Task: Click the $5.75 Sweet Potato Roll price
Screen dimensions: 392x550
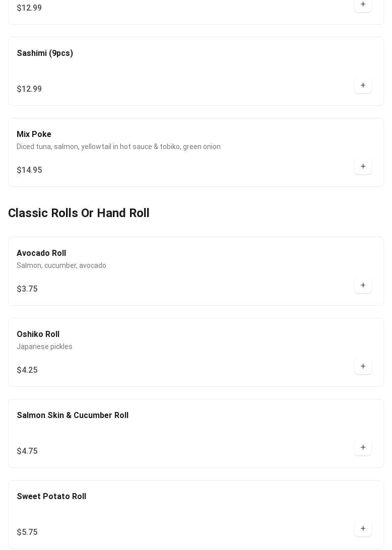Action: coord(27,532)
